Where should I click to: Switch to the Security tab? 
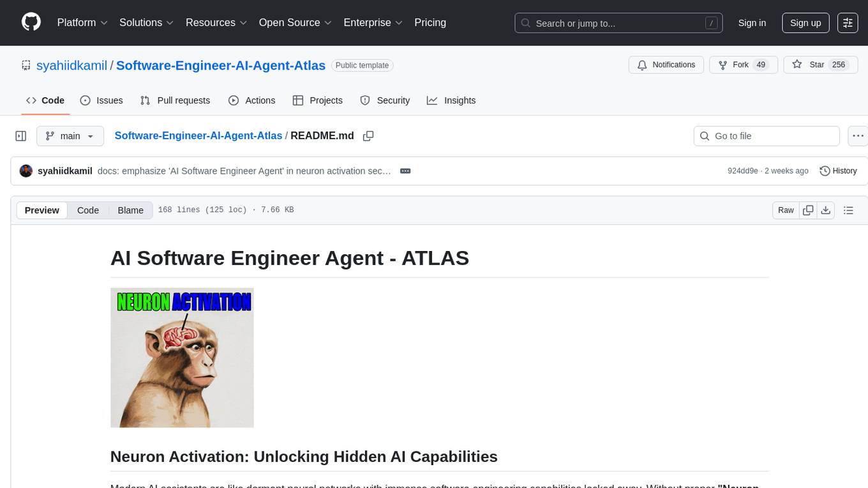tap(385, 100)
